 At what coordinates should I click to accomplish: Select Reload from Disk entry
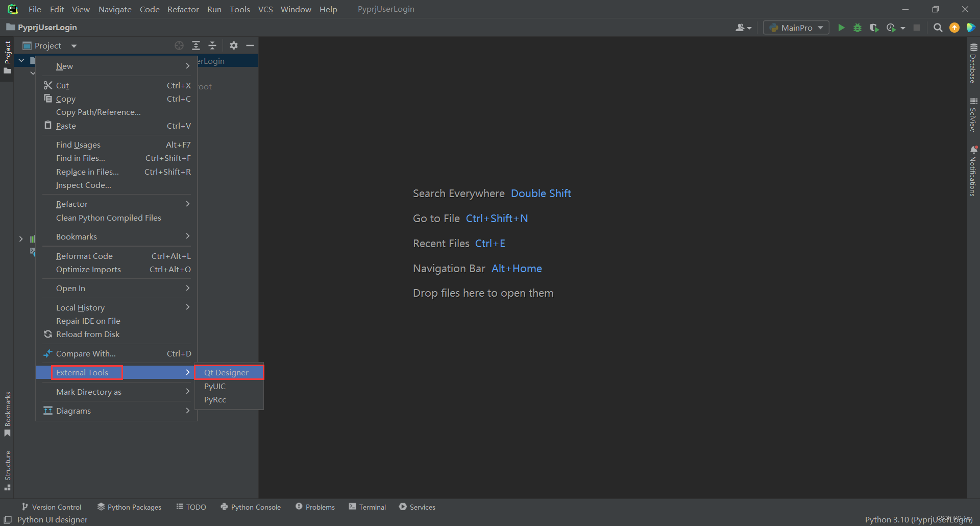(x=116, y=334)
